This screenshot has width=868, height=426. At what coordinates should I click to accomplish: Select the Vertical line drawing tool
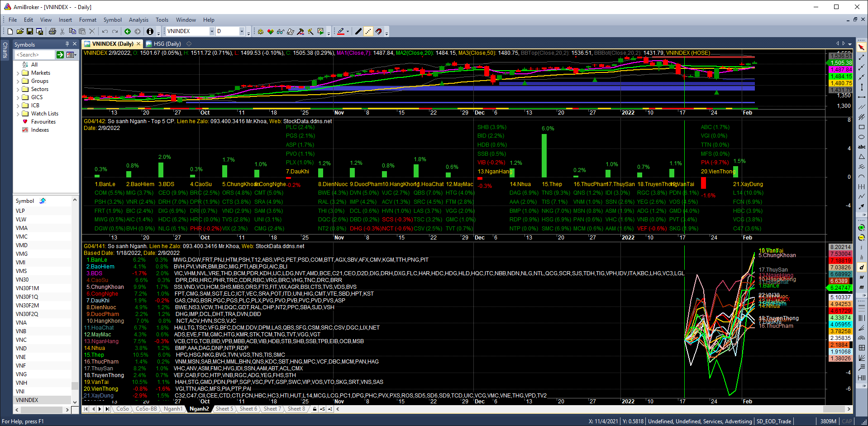click(x=862, y=87)
